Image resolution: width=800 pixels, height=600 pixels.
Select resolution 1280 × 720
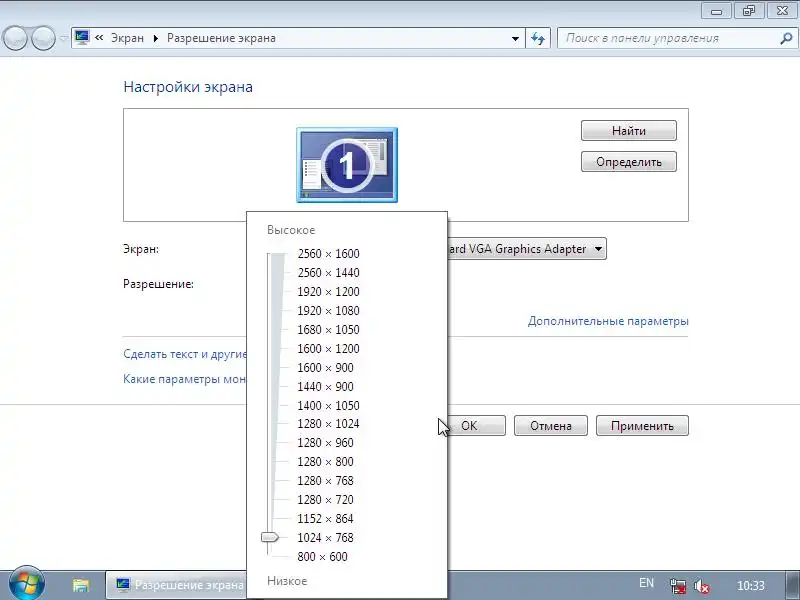326,499
